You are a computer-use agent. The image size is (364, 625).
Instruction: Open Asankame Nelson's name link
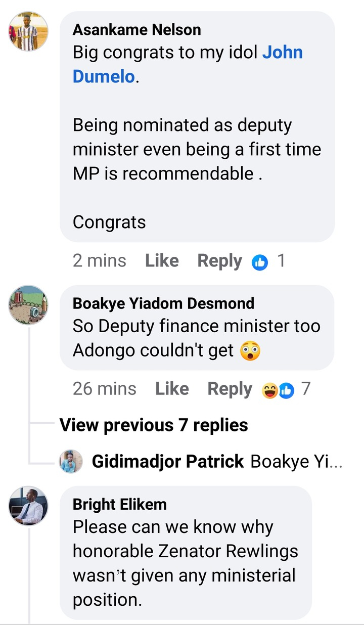tap(136, 30)
